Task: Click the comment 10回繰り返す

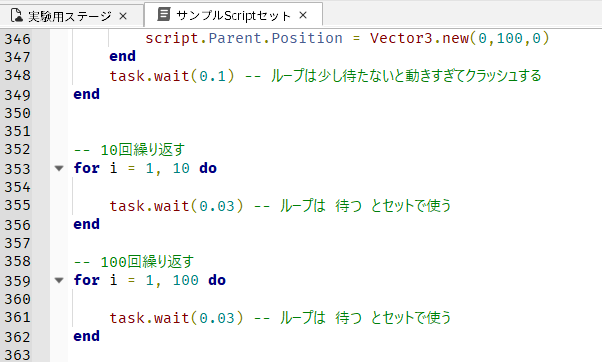Action: pos(129,150)
